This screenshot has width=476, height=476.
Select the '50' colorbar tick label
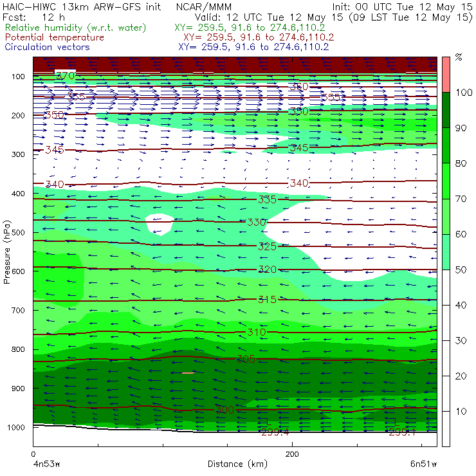pos(461,270)
